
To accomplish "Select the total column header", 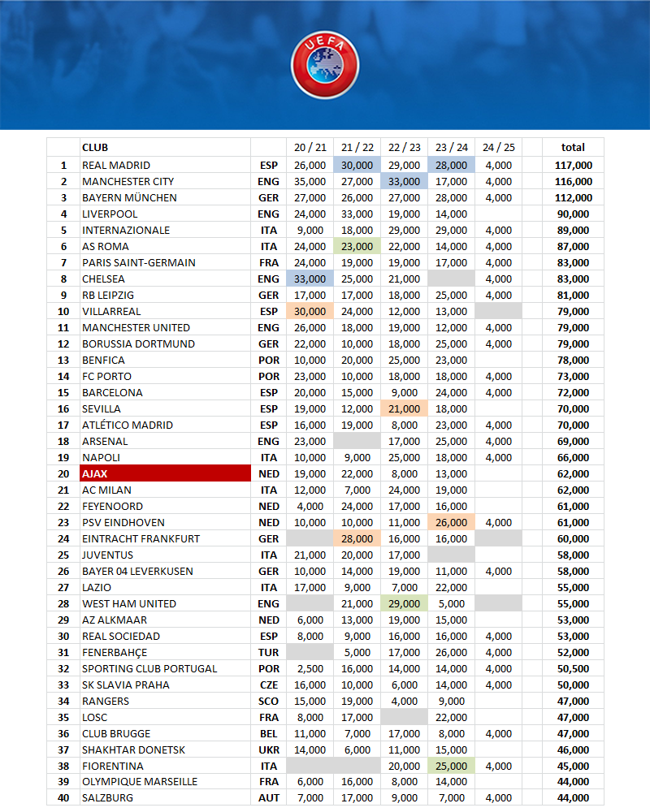I will (573, 148).
